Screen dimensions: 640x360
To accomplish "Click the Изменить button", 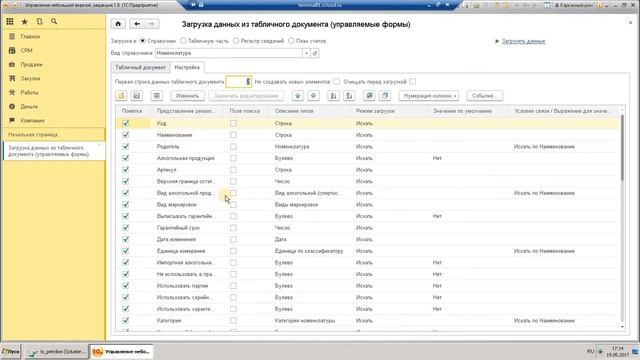I will pyautogui.click(x=187, y=96).
